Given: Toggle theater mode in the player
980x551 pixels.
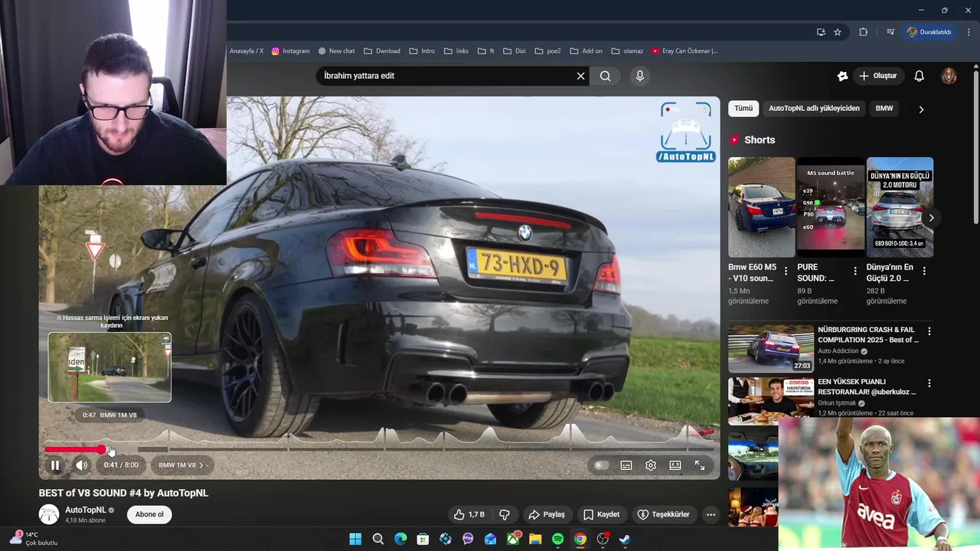Looking at the screenshot, I should tap(675, 465).
